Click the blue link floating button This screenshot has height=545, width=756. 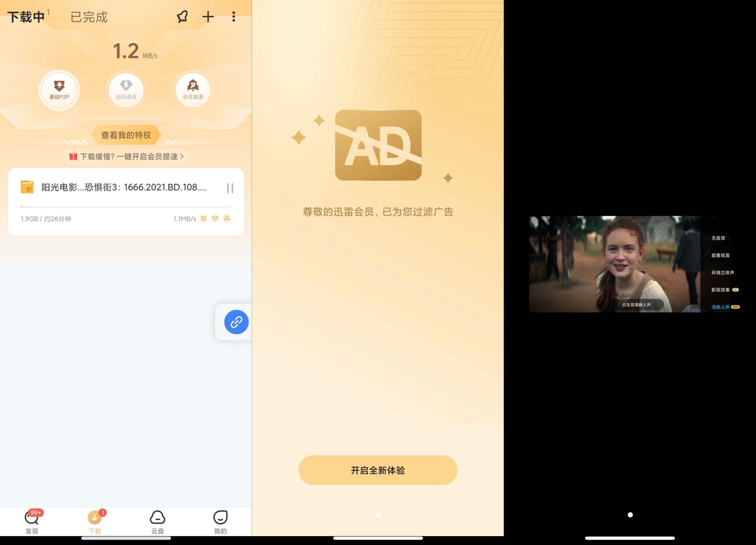(236, 322)
